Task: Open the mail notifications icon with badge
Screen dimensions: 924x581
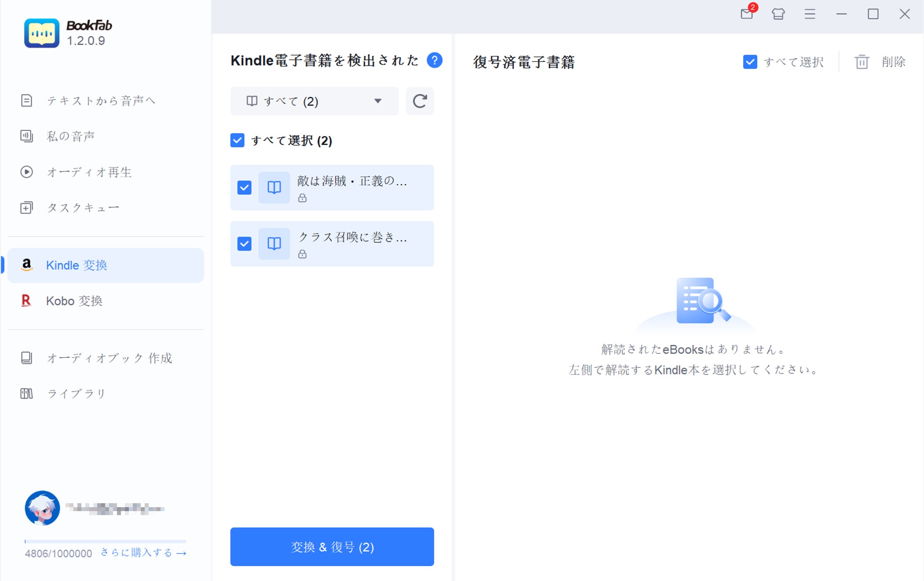Action: point(747,14)
